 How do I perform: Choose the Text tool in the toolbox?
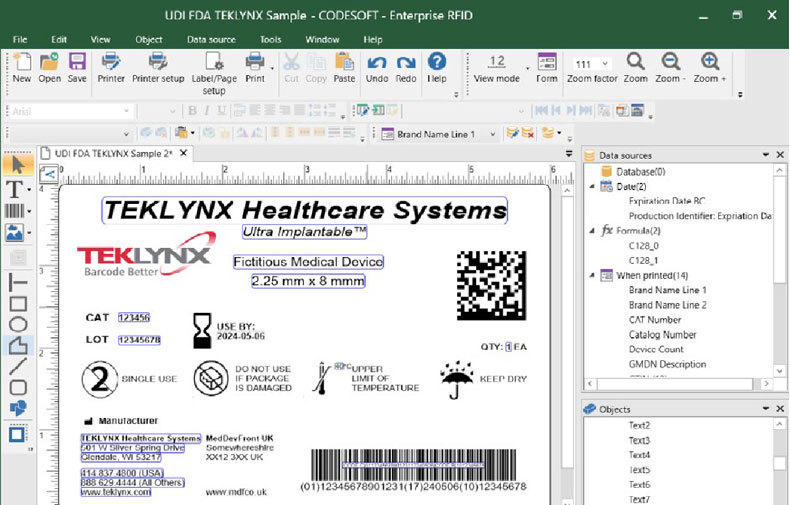click(x=15, y=188)
